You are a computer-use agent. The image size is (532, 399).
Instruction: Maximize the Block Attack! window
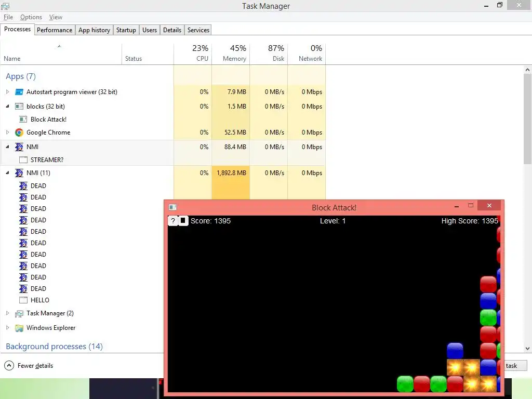(471, 206)
